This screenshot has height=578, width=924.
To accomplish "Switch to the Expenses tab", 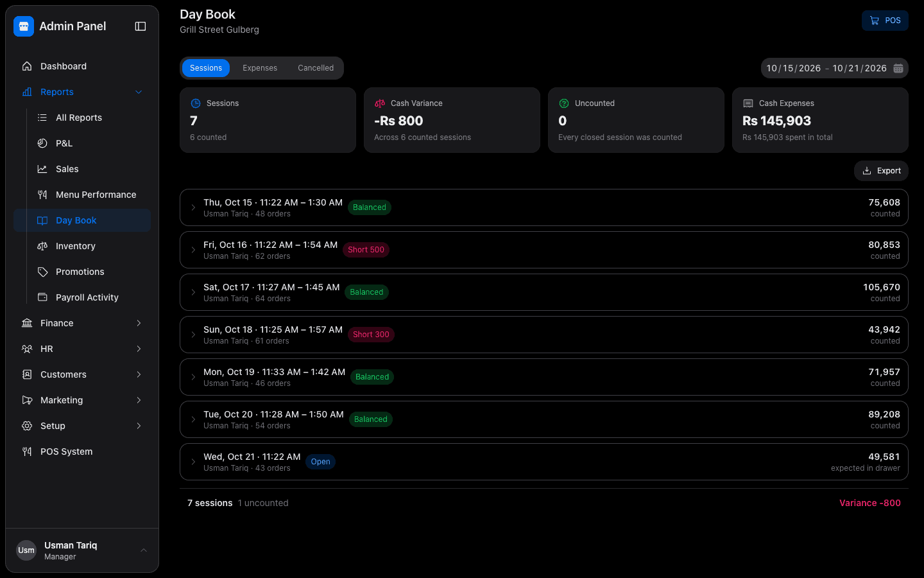I will [x=260, y=68].
